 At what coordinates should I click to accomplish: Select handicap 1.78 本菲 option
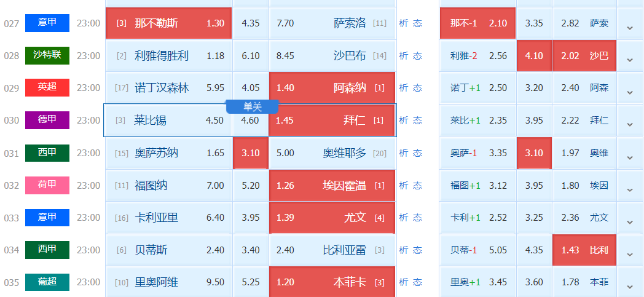click(584, 282)
